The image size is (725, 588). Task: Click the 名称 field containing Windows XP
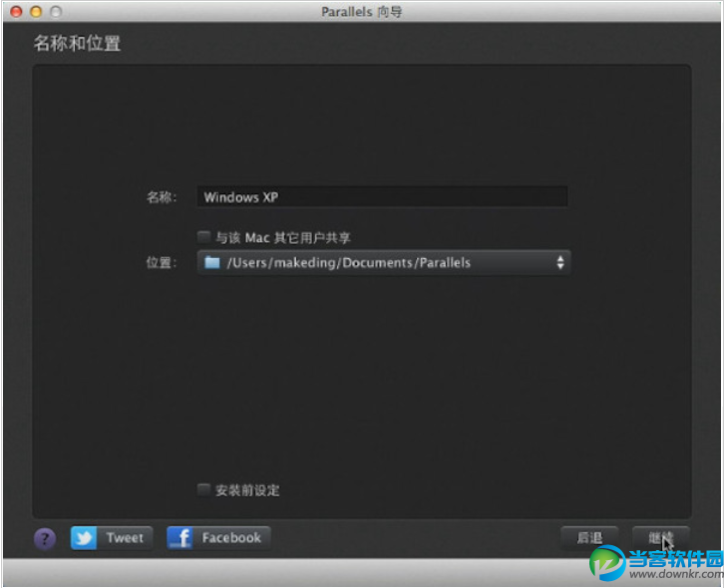pyautogui.click(x=382, y=197)
